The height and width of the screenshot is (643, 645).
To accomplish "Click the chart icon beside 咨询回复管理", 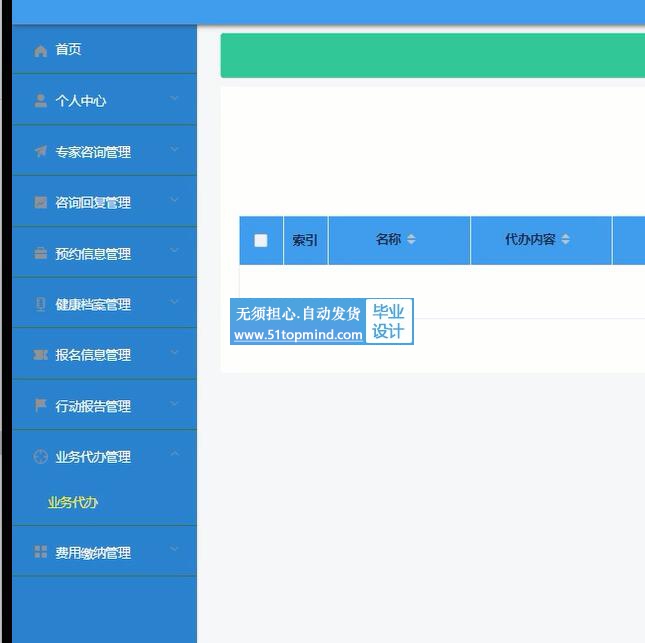I will point(40,202).
